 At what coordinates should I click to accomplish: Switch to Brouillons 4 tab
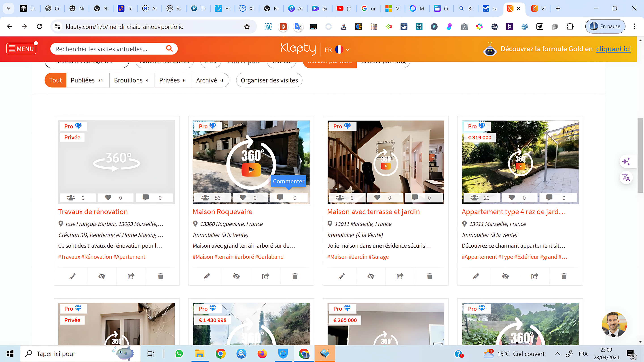(x=131, y=80)
